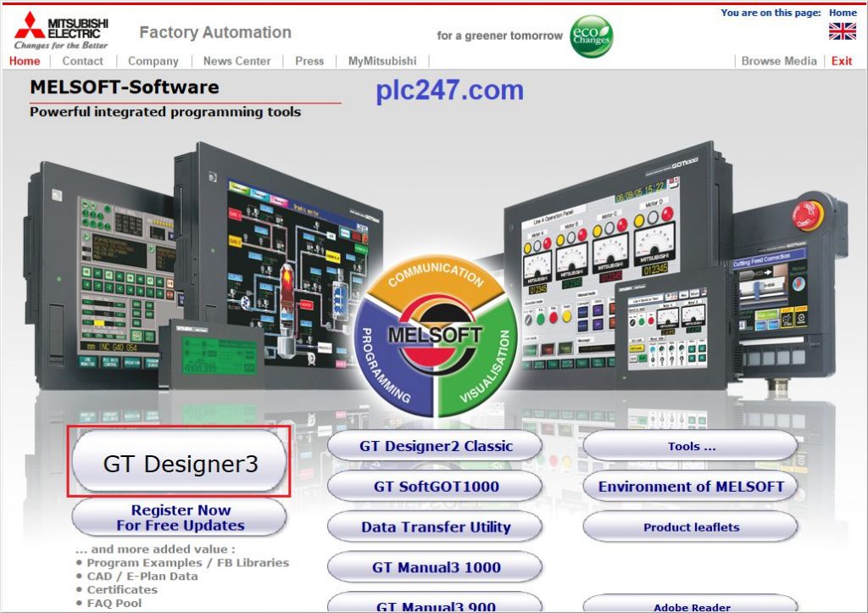Click the Programming segment of MELSOFT wheel
Image resolution: width=868 pixels, height=613 pixels.
click(x=389, y=360)
